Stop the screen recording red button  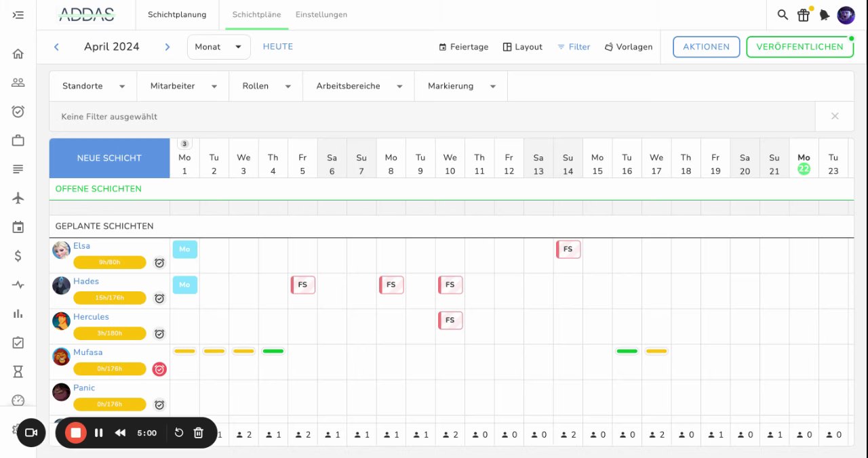point(76,432)
